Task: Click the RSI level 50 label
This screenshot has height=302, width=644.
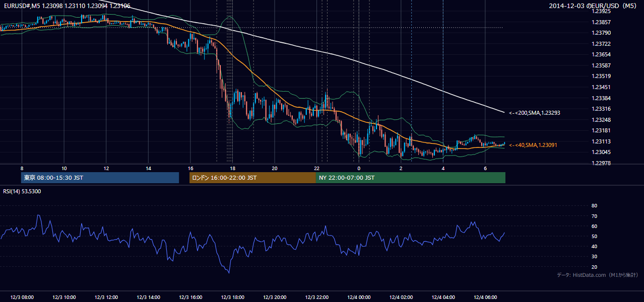Action: pyautogui.click(x=594, y=236)
